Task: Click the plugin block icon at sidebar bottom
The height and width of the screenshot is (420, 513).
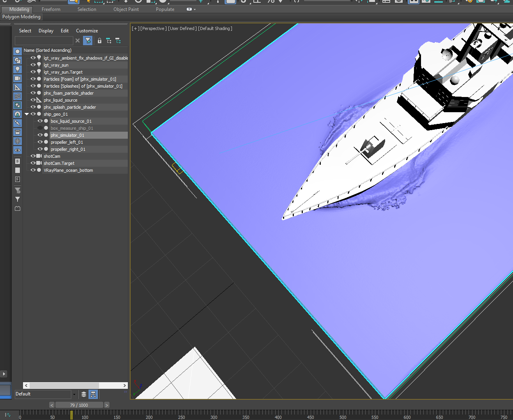Action: 18,208
